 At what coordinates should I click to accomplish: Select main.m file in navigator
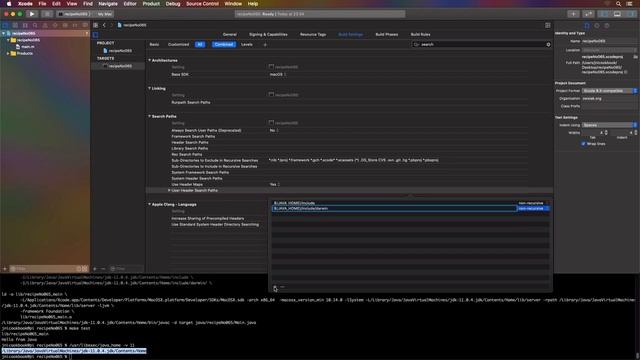(x=25, y=47)
